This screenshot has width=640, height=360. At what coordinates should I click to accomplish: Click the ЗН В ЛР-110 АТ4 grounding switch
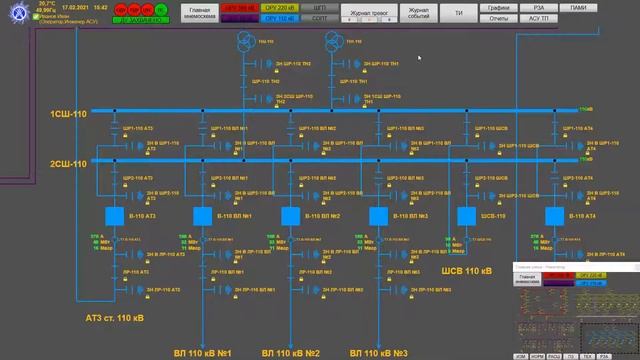tap(575, 255)
